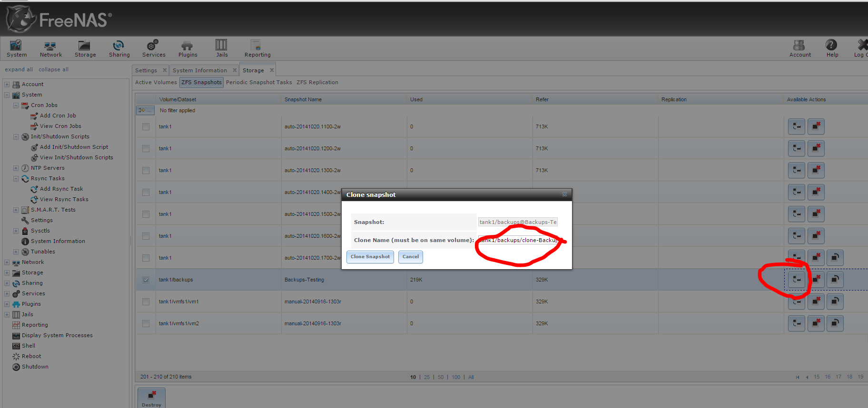Open the Storage toolbar icon
The width and height of the screenshot is (868, 408).
[85, 49]
